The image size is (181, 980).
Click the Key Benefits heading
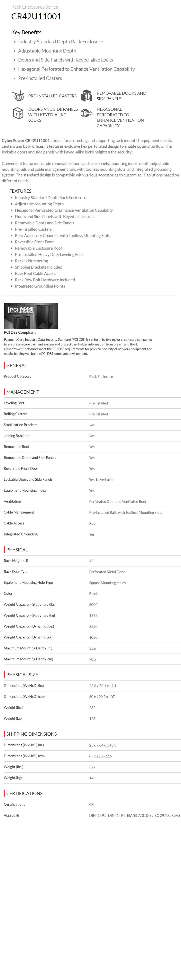coord(26,32)
